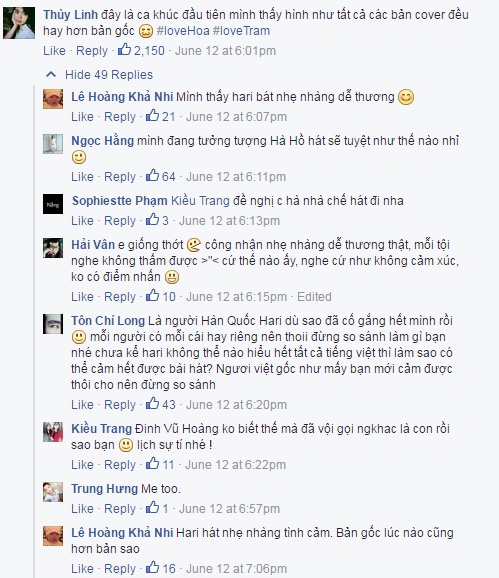
Task: Open Tôn Chí Long's profile name link
Action: pyautogui.click(x=108, y=320)
